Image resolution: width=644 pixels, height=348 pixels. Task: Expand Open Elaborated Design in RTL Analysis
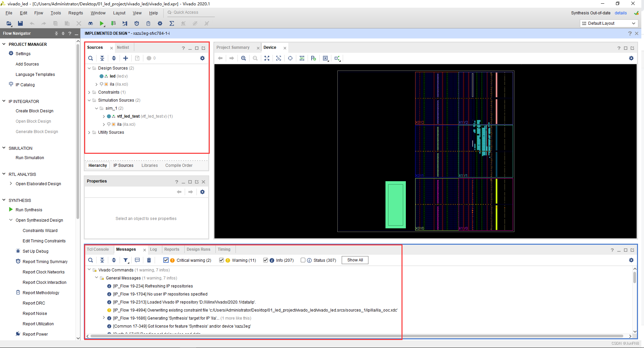pos(11,184)
